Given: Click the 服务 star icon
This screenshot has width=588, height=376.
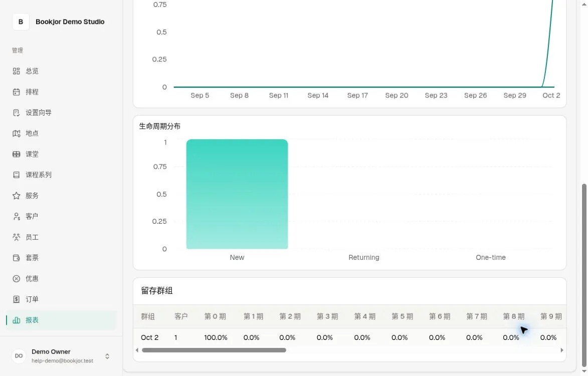Looking at the screenshot, I should point(16,195).
